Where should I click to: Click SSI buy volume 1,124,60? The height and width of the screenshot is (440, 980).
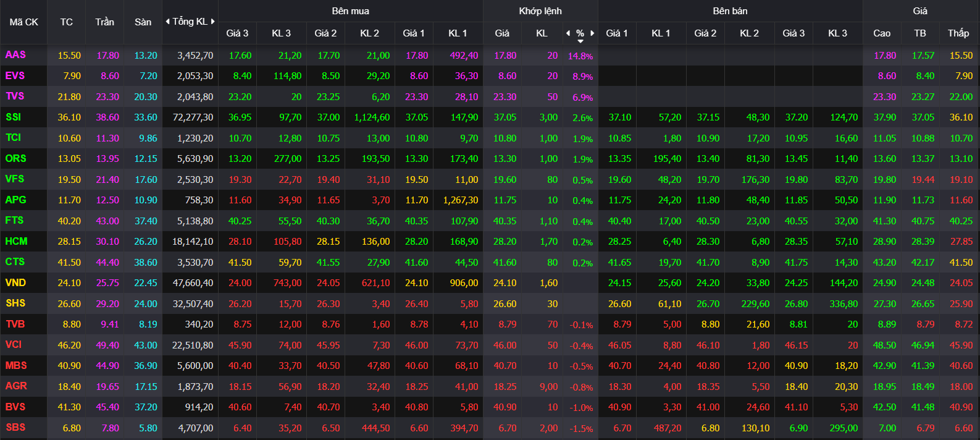click(x=372, y=117)
